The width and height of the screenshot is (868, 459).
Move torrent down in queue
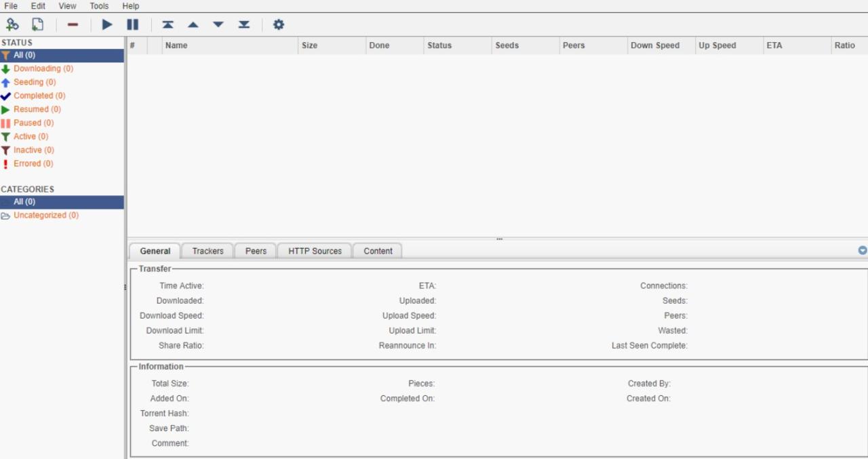coord(218,24)
